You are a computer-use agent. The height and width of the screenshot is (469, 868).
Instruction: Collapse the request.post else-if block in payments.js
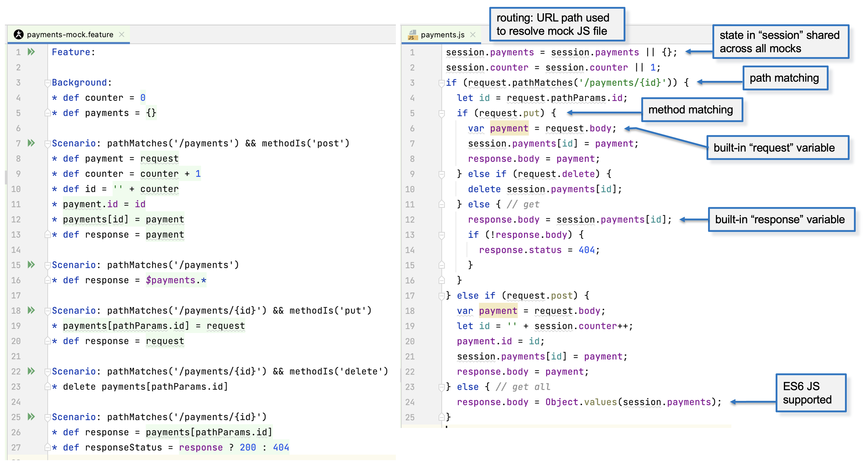click(441, 296)
